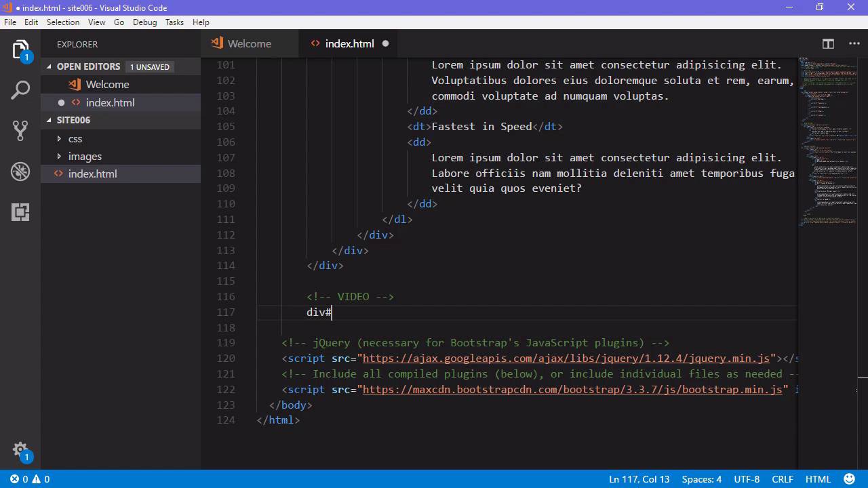Click CRLF line ending selector
This screenshot has height=488, width=868.
pyautogui.click(x=782, y=479)
